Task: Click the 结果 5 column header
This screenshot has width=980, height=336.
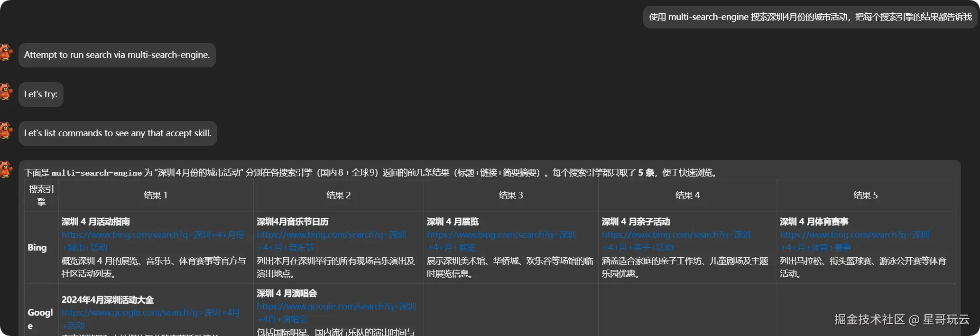Action: point(865,196)
